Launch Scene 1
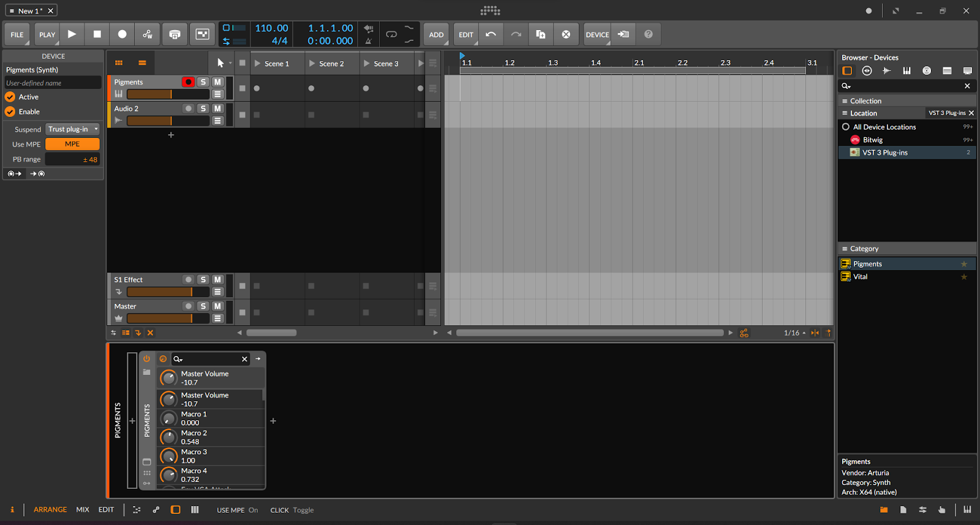 (257, 63)
